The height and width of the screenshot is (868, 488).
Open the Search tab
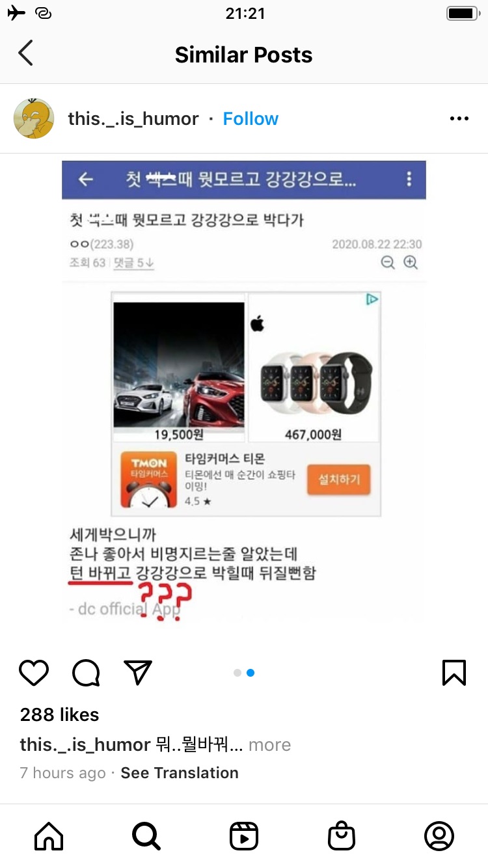146,836
